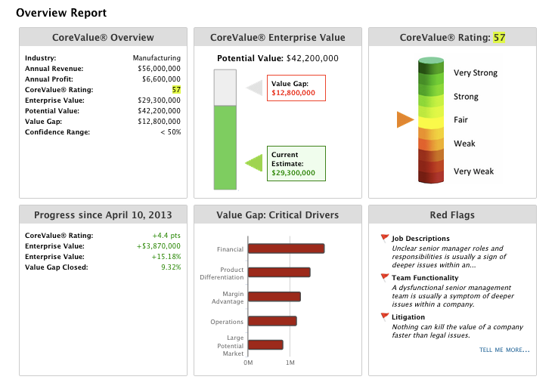Image resolution: width=555 pixels, height=392 pixels.
Task: Click the 1M tick label on chart axis
Action: [x=290, y=363]
